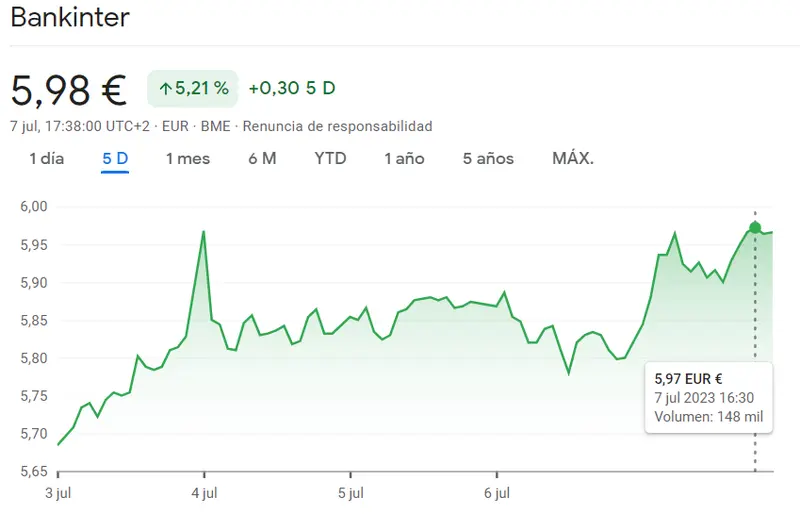Click the 7 jul, 17:38:00 UTC+2 timestamp
The width and height of the screenshot is (800, 514).
[80, 126]
